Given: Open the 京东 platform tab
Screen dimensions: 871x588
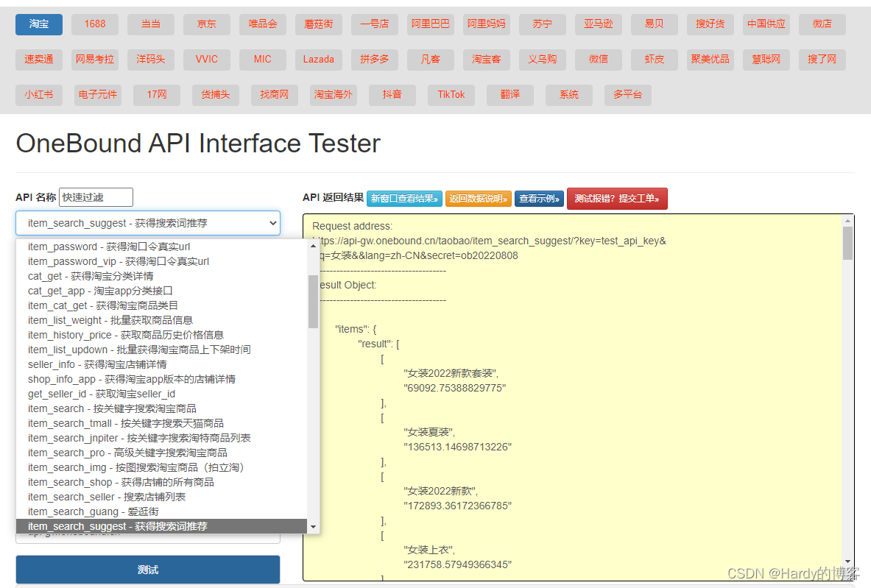Looking at the screenshot, I should tap(207, 24).
